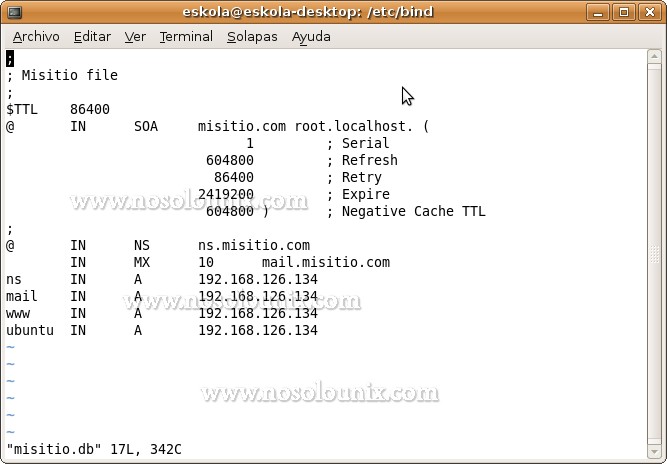The image size is (667, 464).
Task: Click the SOA record type text
Action: 146,126
